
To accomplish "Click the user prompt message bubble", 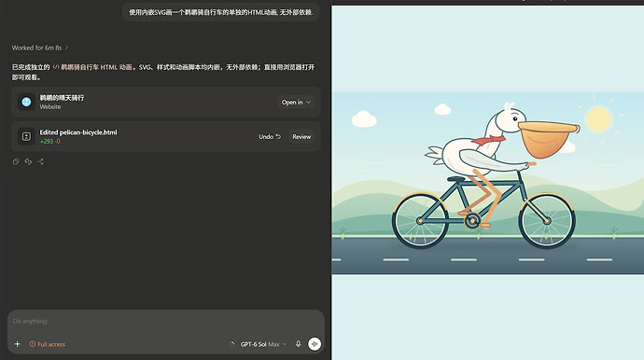I will (221, 12).
